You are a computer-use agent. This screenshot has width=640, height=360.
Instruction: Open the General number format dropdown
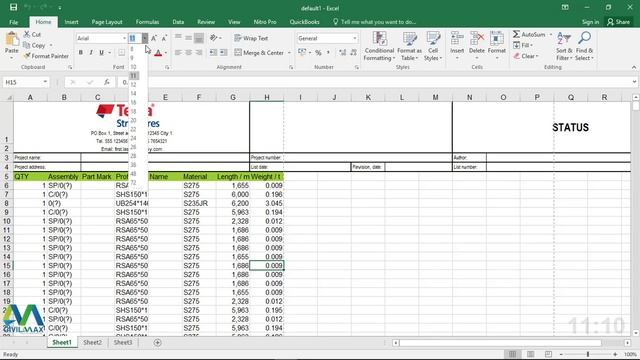pos(354,38)
